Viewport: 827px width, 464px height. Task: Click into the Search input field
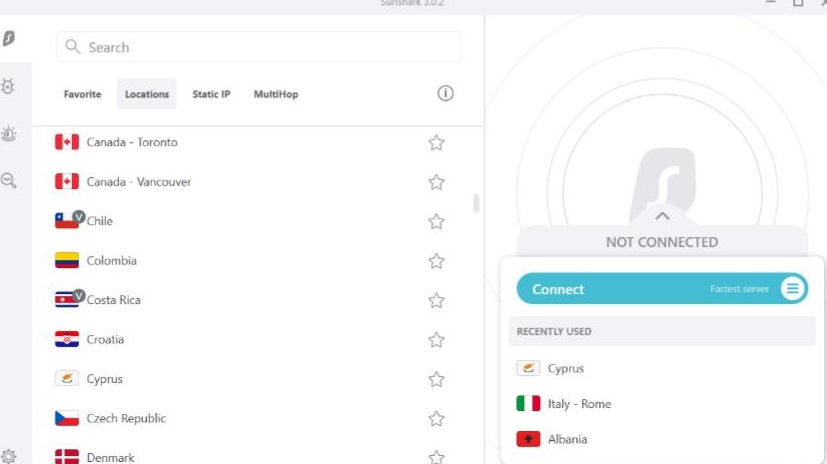click(x=258, y=47)
